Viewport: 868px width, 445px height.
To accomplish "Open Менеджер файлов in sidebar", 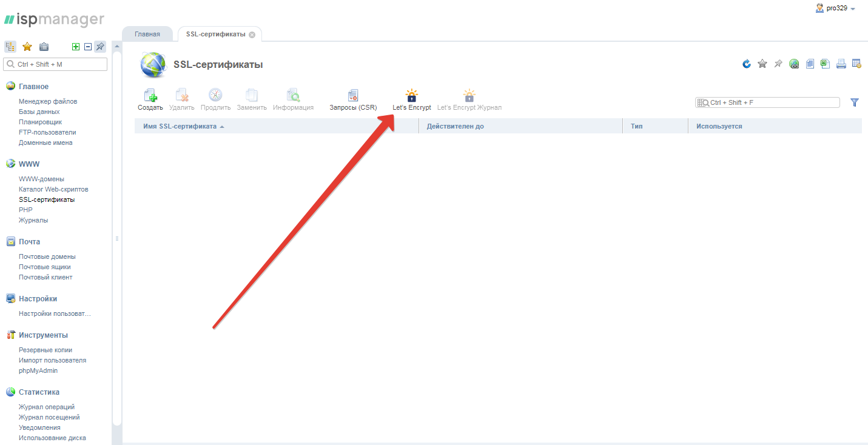I will [x=48, y=101].
